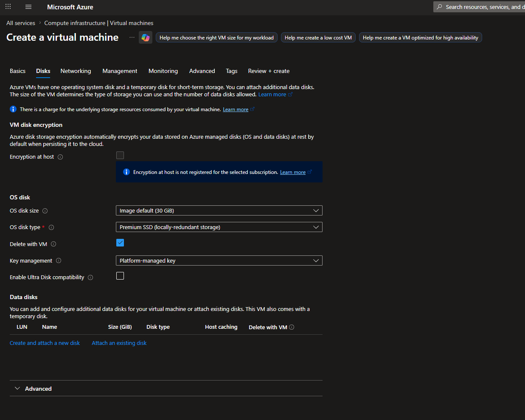Click the LUN column header
The height and width of the screenshot is (420, 525).
click(22, 327)
